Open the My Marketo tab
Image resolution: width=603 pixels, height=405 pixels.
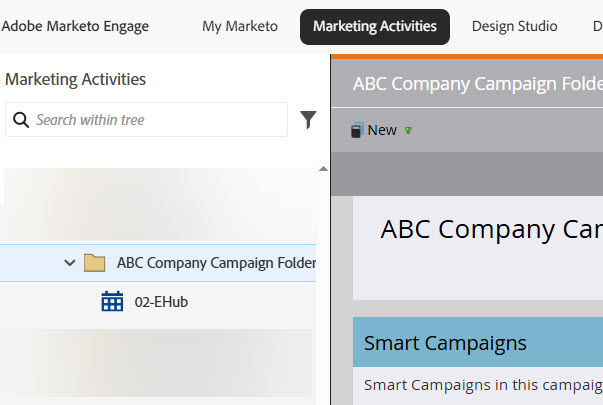[x=240, y=27]
